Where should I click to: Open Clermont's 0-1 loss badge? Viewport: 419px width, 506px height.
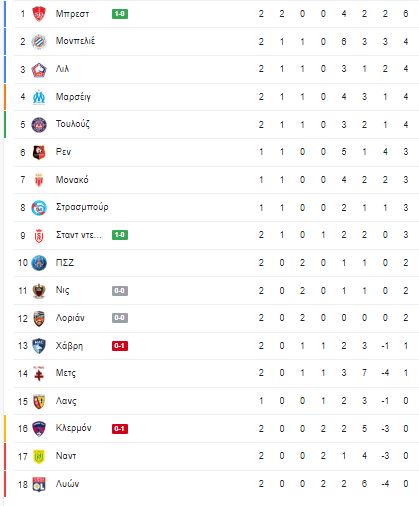pos(120,429)
